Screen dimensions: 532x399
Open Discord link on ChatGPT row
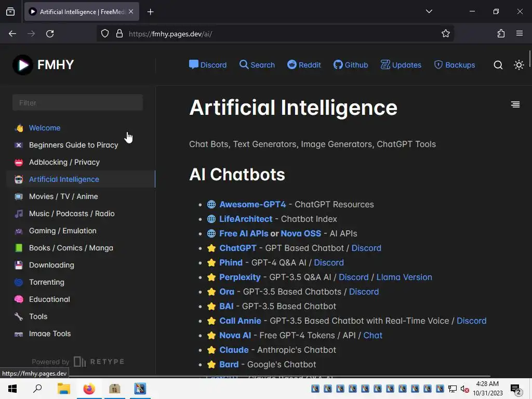366,248
